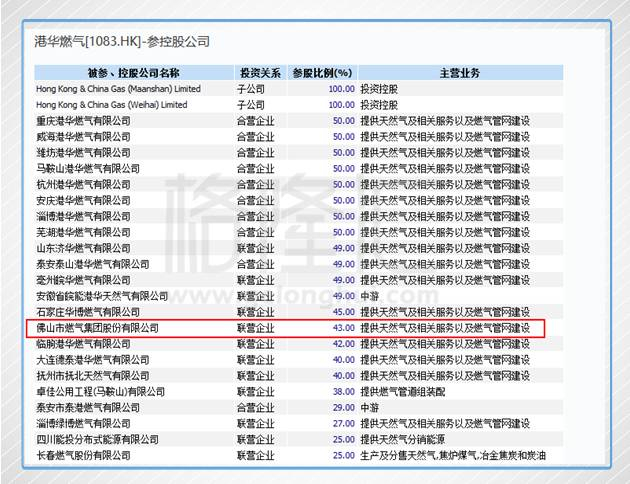Select Hong Kong & China Gas (Weihai) Limited
Screen dimensions: 630x484
112,105
